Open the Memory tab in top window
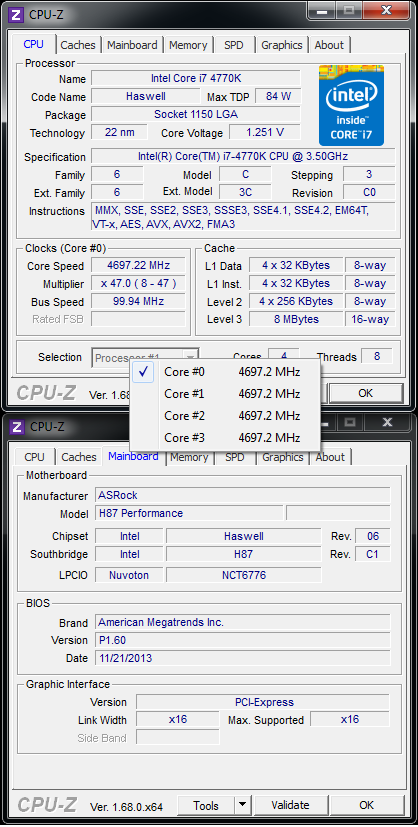 pyautogui.click(x=188, y=45)
